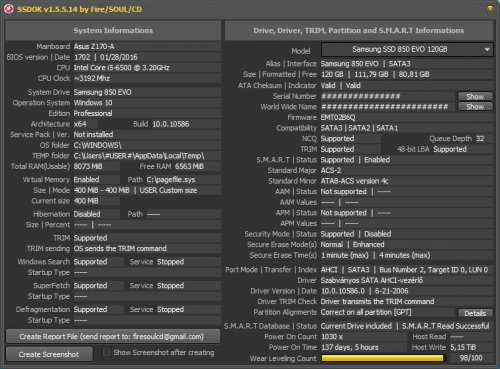Click the Drive, Driver, TRIM header
The width and height of the screenshot is (500, 369).
(359, 30)
